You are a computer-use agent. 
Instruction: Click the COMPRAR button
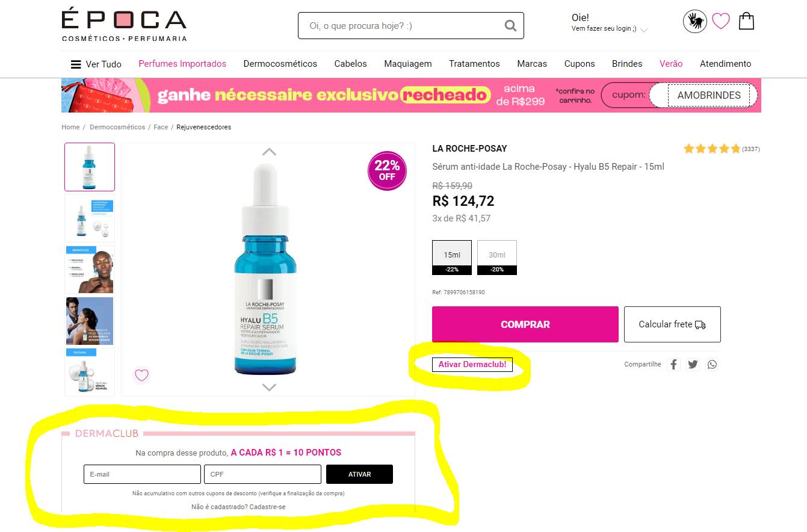click(x=525, y=324)
